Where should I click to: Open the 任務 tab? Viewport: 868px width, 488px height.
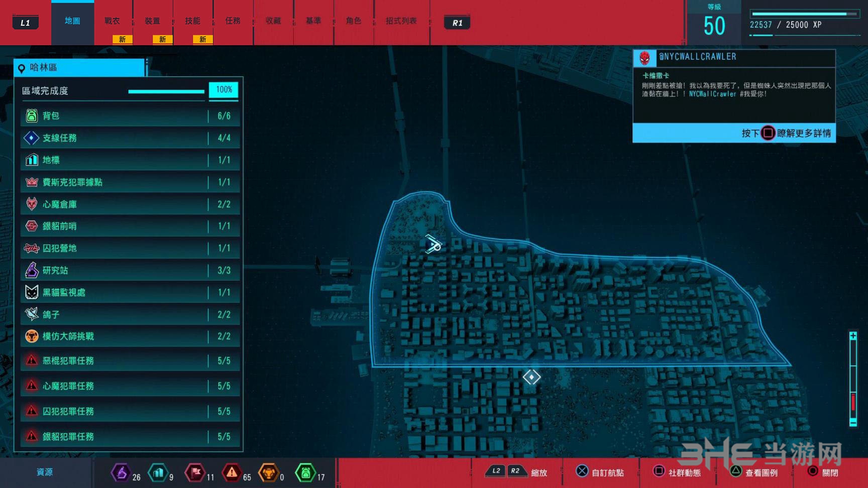point(233,21)
